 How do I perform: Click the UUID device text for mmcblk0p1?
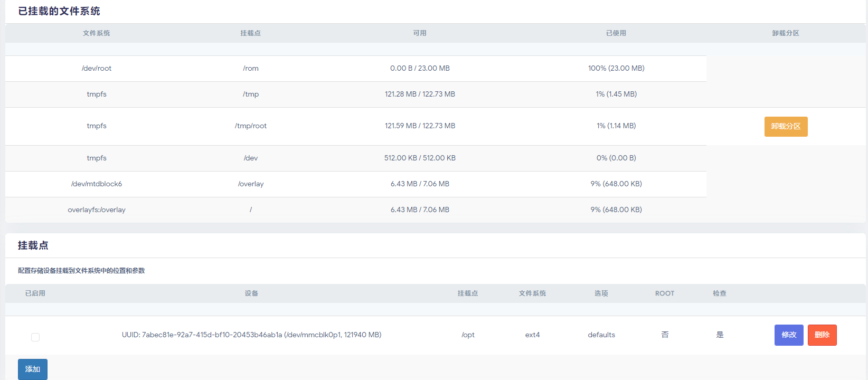click(251, 335)
